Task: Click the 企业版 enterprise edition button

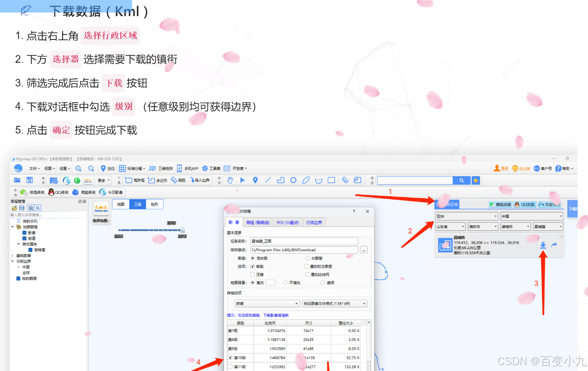Action: tap(521, 168)
